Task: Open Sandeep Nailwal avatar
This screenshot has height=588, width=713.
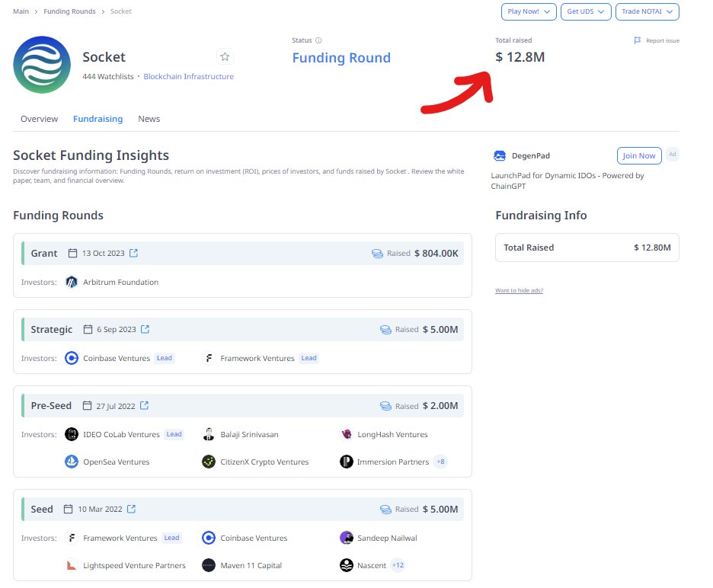Action: (x=347, y=538)
